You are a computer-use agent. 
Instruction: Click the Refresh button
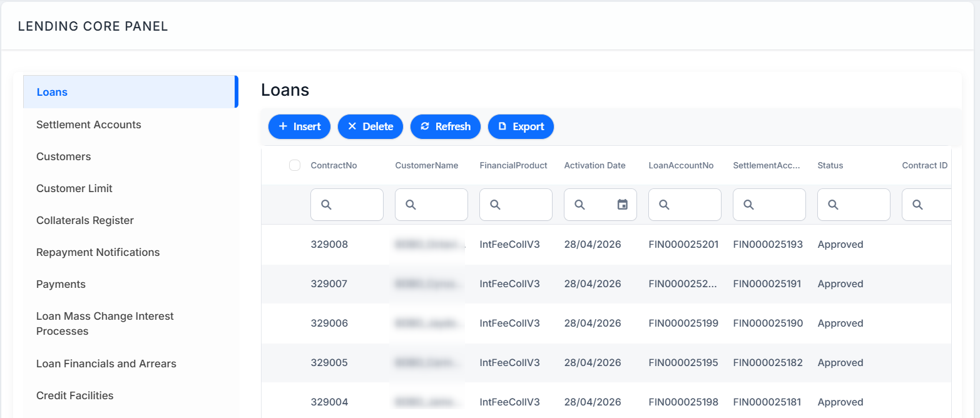(x=445, y=126)
